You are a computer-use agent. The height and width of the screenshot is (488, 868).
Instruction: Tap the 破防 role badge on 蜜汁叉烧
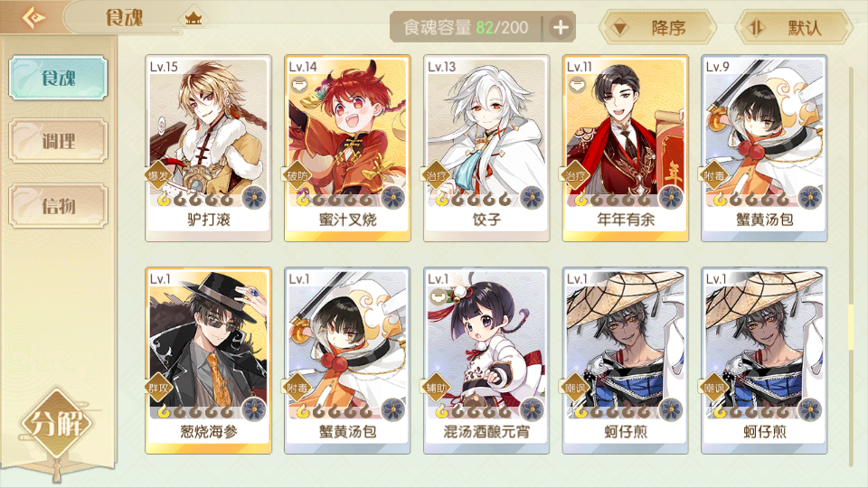pos(297,175)
